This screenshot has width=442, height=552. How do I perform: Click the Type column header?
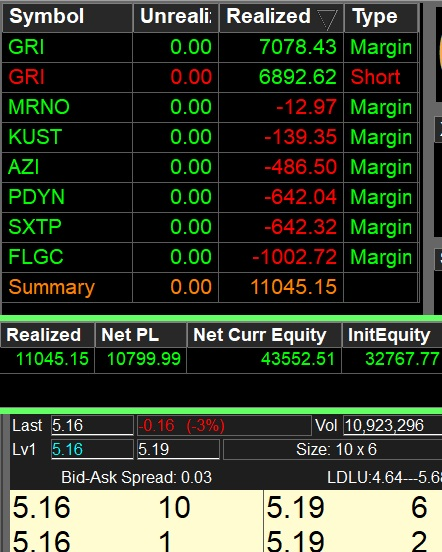(x=381, y=17)
